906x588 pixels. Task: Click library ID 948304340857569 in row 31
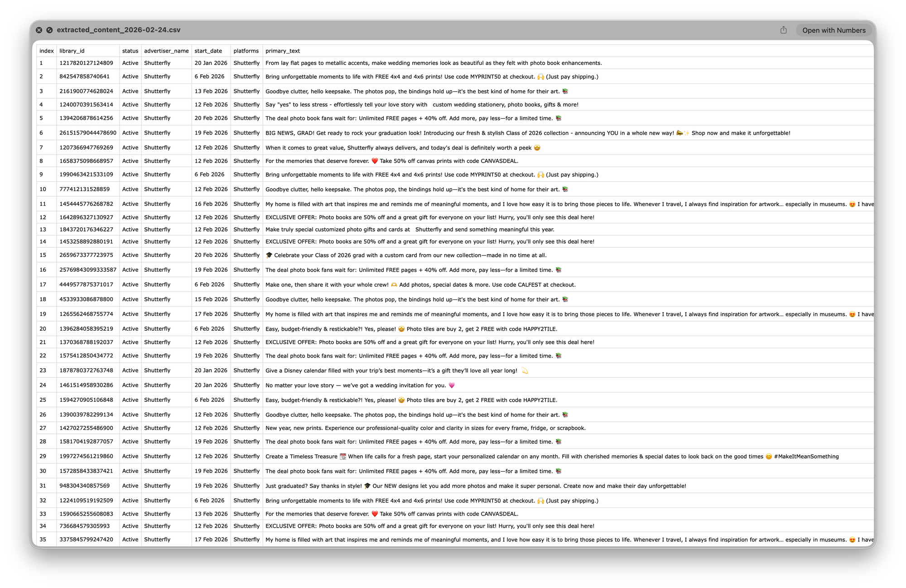click(84, 486)
